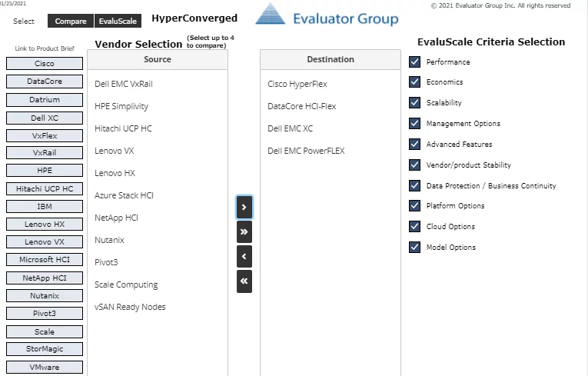Click the Select label beside Compare

pyautogui.click(x=24, y=22)
